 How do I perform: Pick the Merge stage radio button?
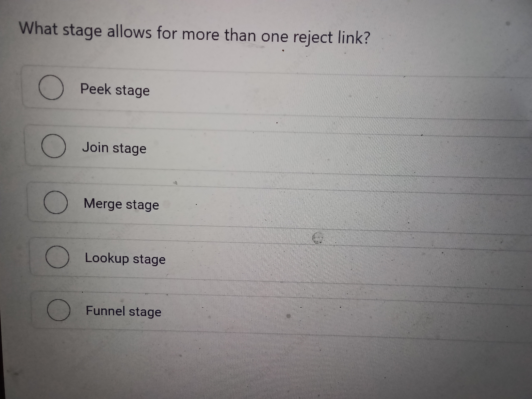(56, 202)
